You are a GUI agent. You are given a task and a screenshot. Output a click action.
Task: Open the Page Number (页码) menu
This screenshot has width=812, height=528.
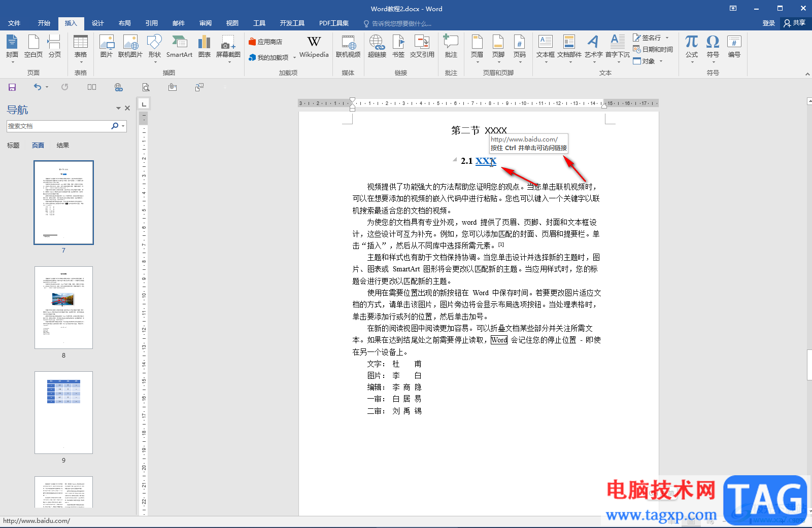click(x=520, y=48)
